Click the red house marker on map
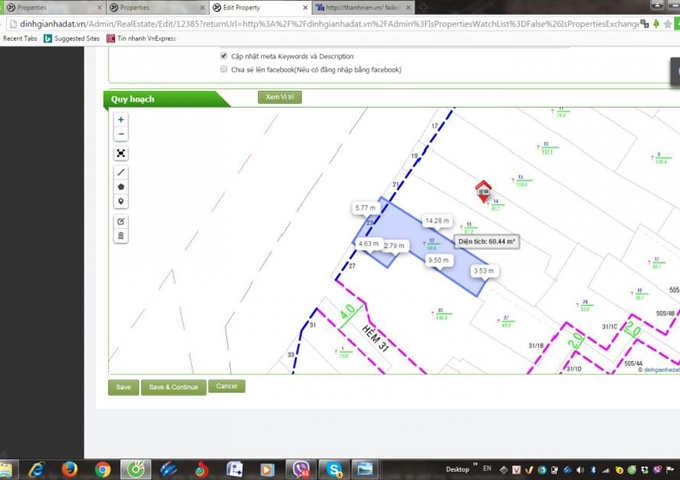 [x=483, y=189]
